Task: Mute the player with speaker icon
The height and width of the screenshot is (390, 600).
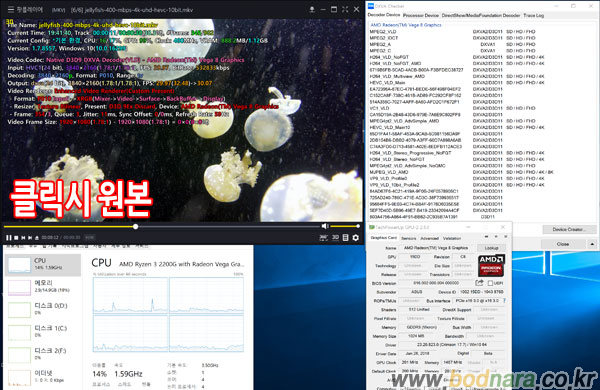Action: (325, 226)
